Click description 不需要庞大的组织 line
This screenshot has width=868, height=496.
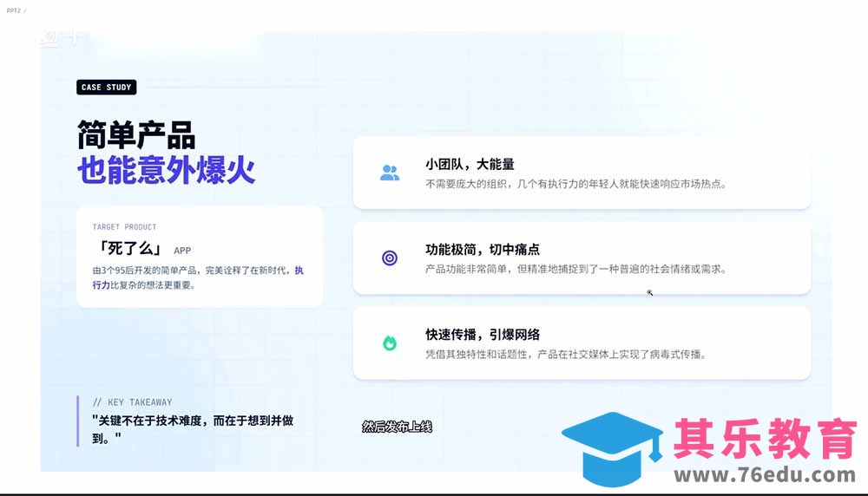click(575, 184)
